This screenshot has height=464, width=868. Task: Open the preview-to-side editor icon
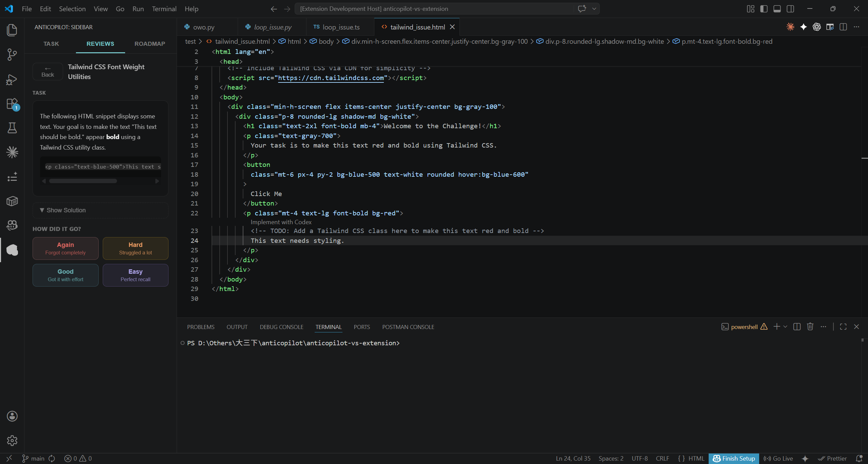[x=830, y=27]
